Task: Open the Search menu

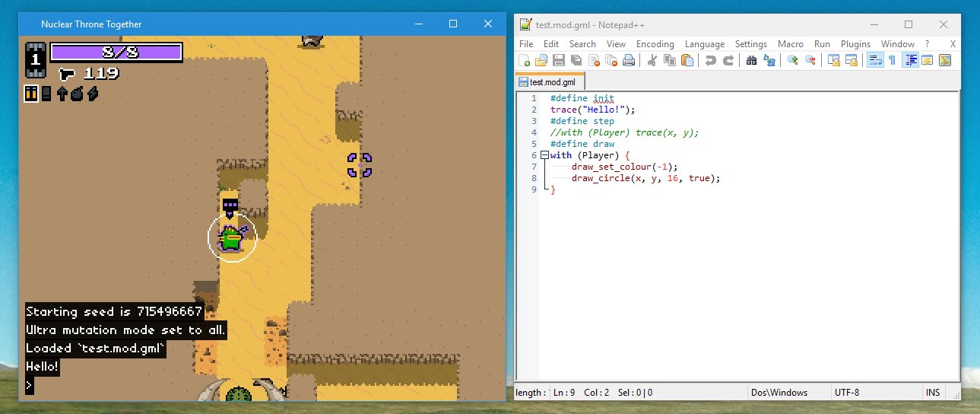Action: (x=582, y=44)
